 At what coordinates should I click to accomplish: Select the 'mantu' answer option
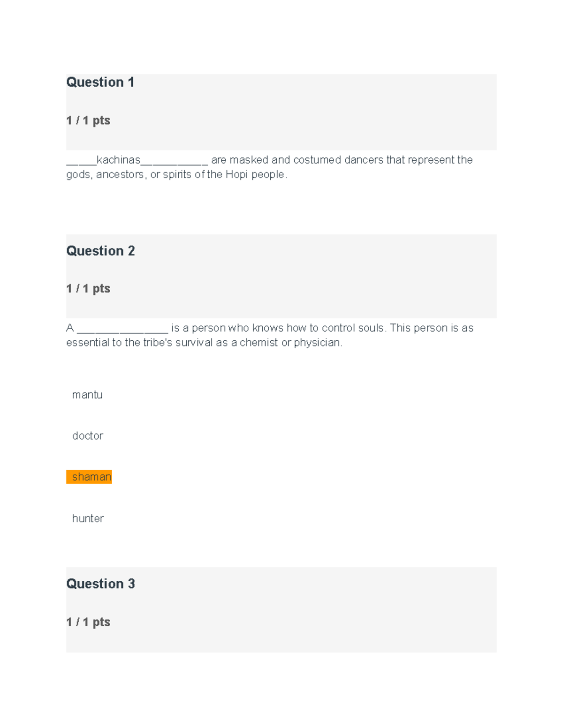[x=87, y=395]
